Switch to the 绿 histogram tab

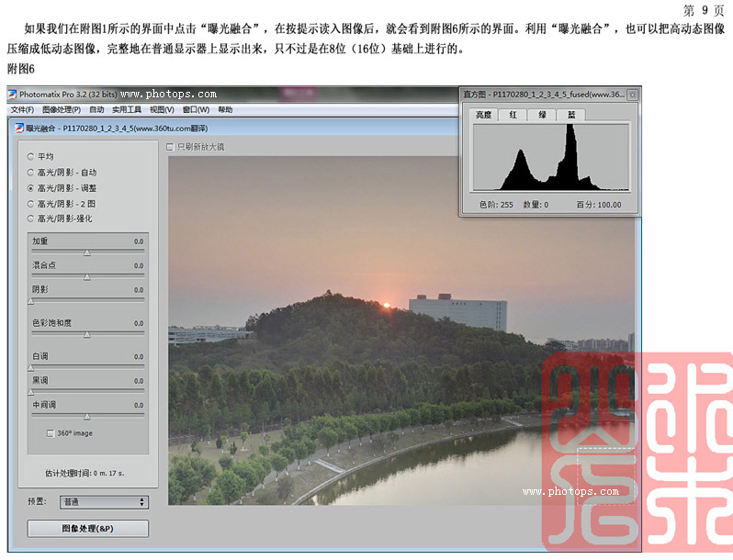pyautogui.click(x=542, y=115)
